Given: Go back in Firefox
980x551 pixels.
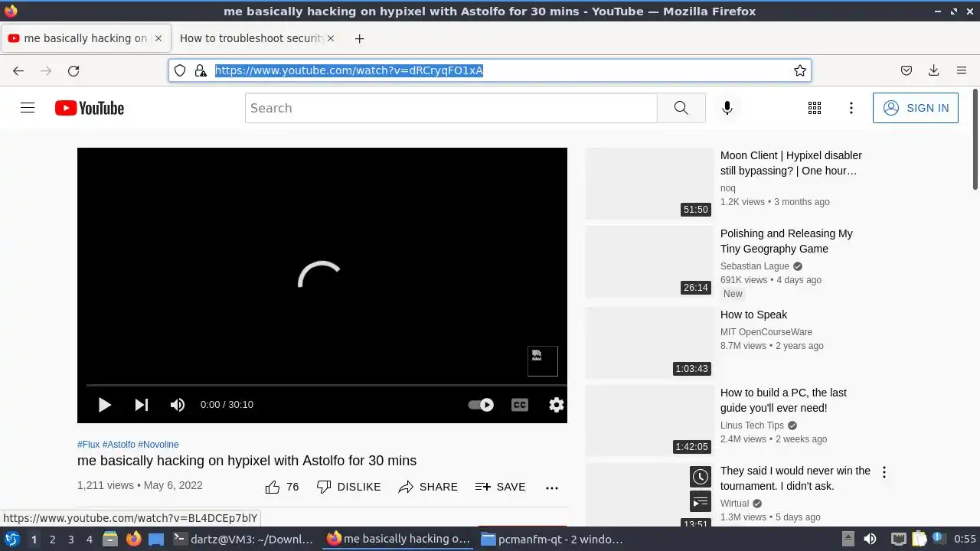Looking at the screenshot, I should click(18, 70).
